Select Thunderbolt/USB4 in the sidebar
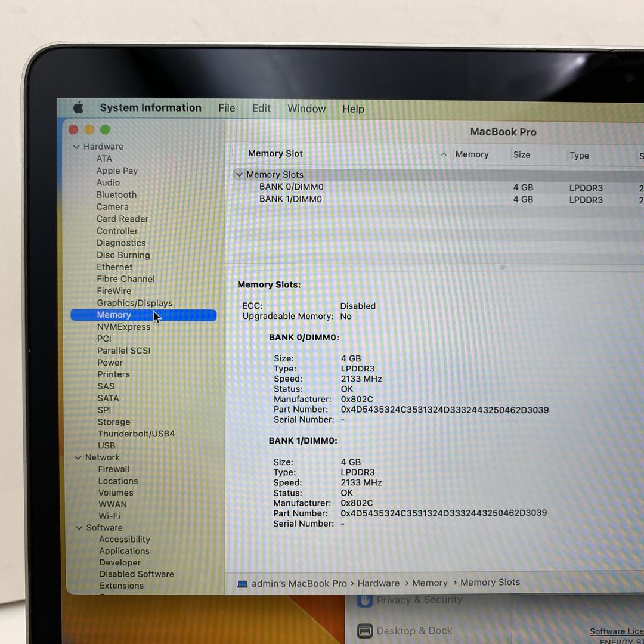This screenshot has width=644, height=644. (x=136, y=434)
